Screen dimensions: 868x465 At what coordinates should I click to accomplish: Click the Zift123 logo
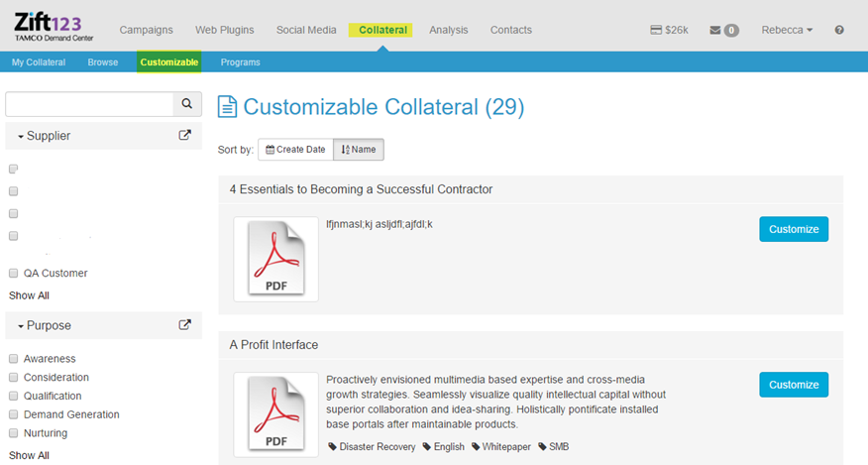coord(49,26)
